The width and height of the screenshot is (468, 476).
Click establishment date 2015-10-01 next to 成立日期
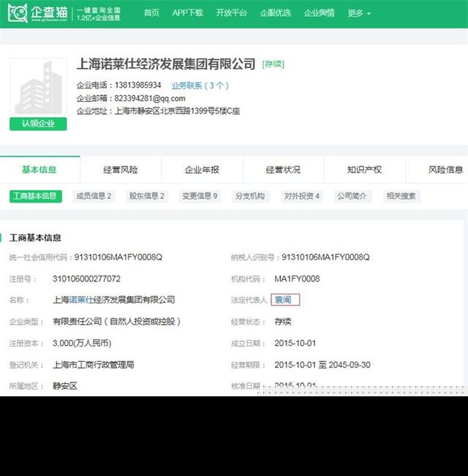coord(295,343)
